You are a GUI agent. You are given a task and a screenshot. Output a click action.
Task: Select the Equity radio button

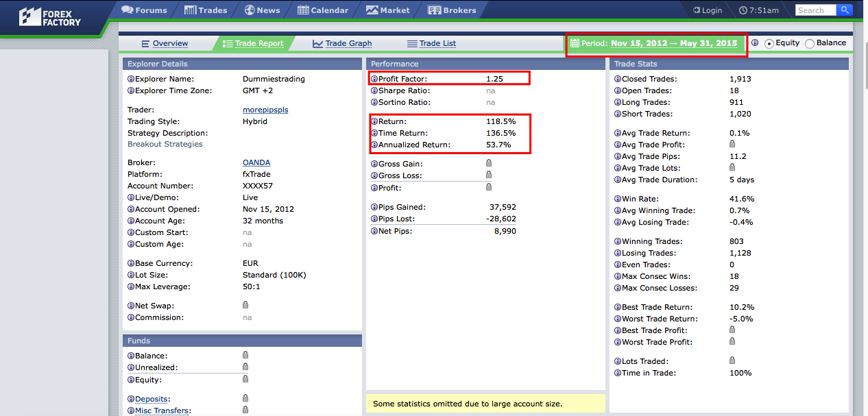point(769,43)
